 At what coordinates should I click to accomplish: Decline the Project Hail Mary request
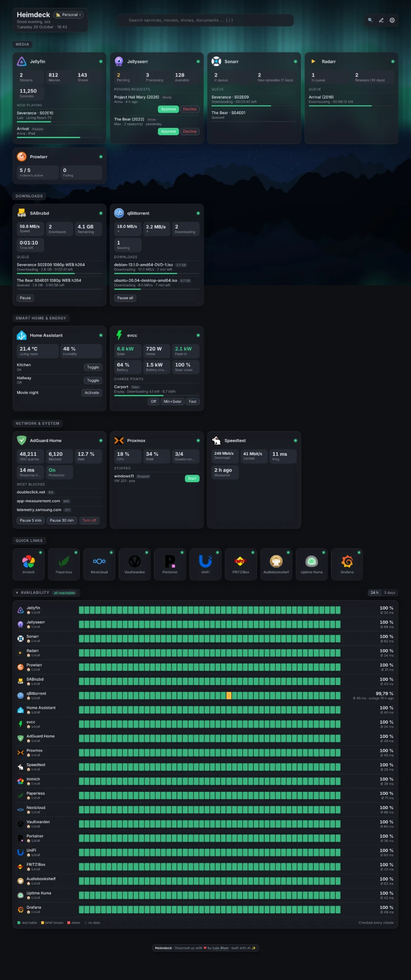click(x=190, y=109)
